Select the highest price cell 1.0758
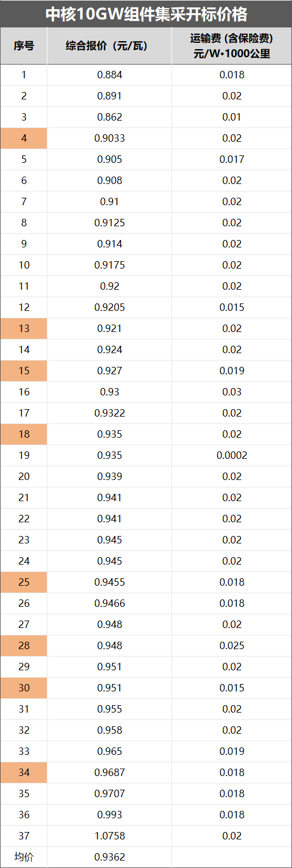Screen dimensions: 292x868 point(110,836)
